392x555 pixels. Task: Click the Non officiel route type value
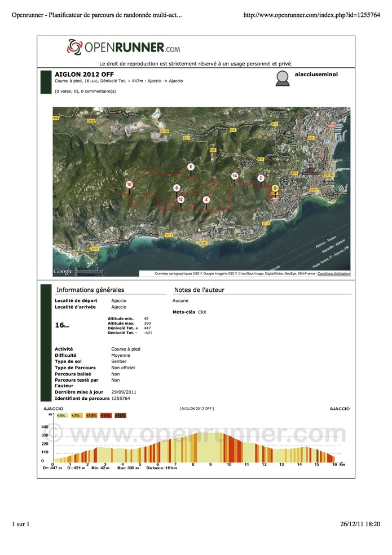[123, 368]
